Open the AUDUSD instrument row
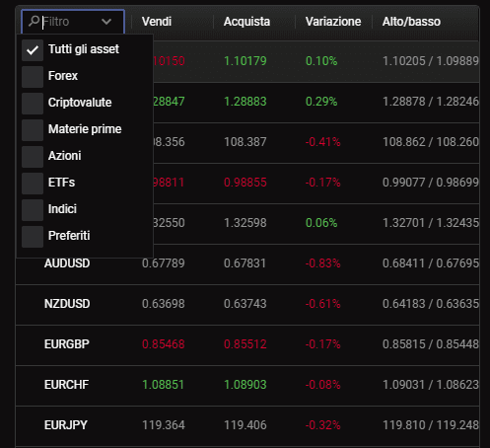490x448 pixels. (247, 263)
